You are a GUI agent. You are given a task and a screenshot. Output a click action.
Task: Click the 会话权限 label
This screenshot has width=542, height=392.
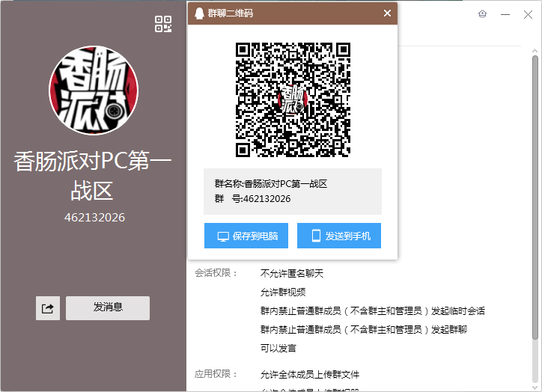pos(216,273)
